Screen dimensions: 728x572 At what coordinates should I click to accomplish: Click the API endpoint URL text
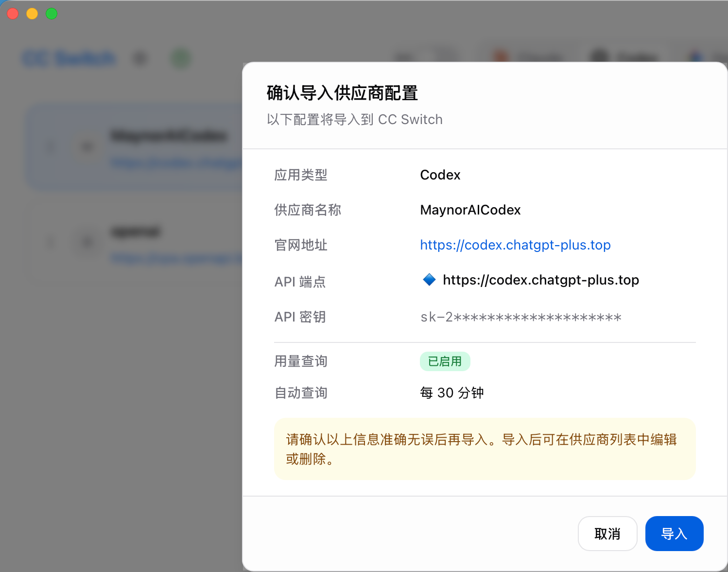point(540,280)
